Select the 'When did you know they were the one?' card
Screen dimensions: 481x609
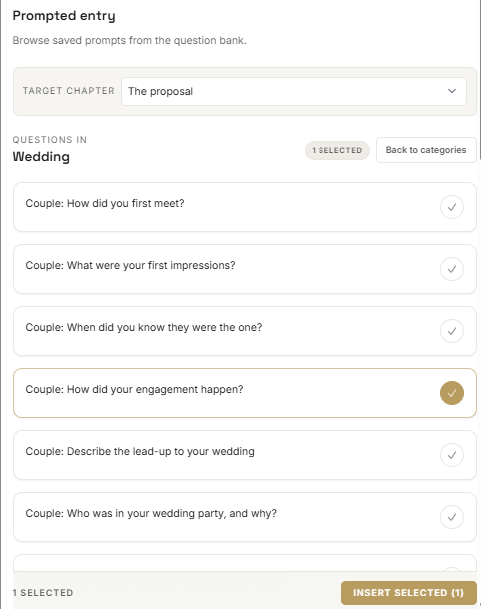(x=245, y=331)
